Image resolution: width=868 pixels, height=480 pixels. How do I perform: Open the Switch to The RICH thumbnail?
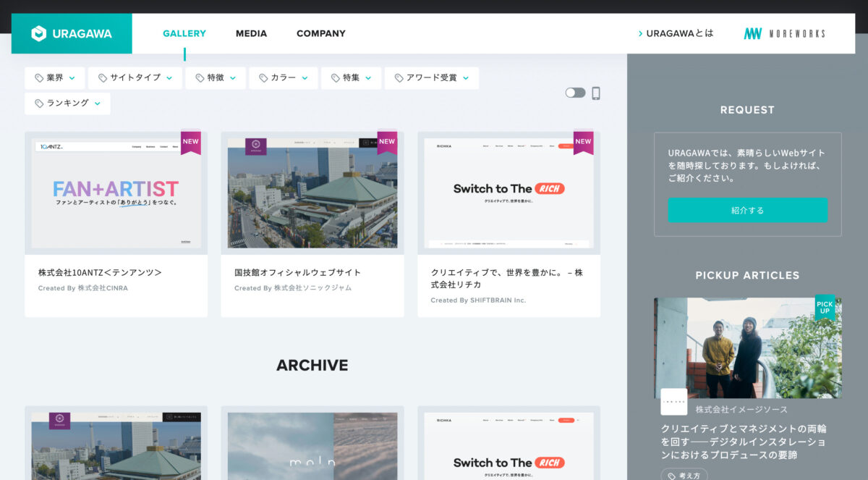click(x=509, y=193)
